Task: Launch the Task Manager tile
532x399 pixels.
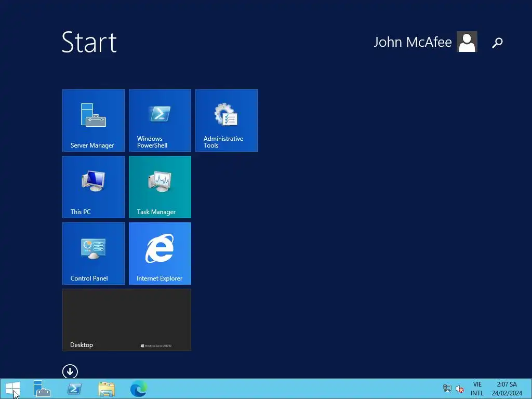Action: 160,187
